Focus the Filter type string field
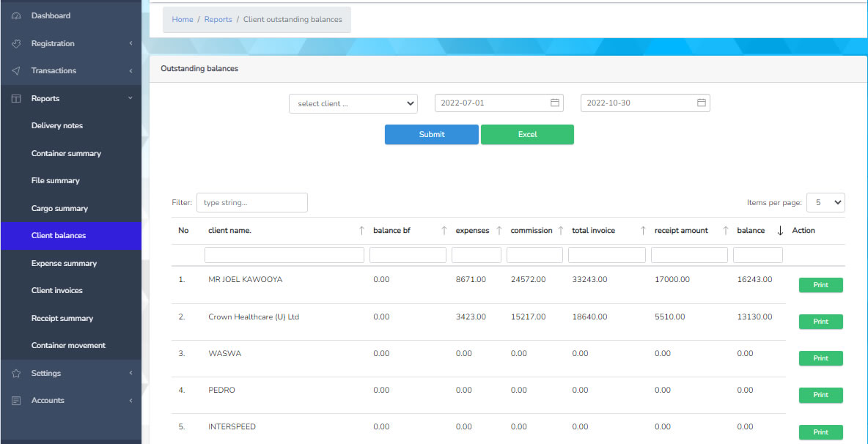Screen dimensions: 868x444 (252, 202)
